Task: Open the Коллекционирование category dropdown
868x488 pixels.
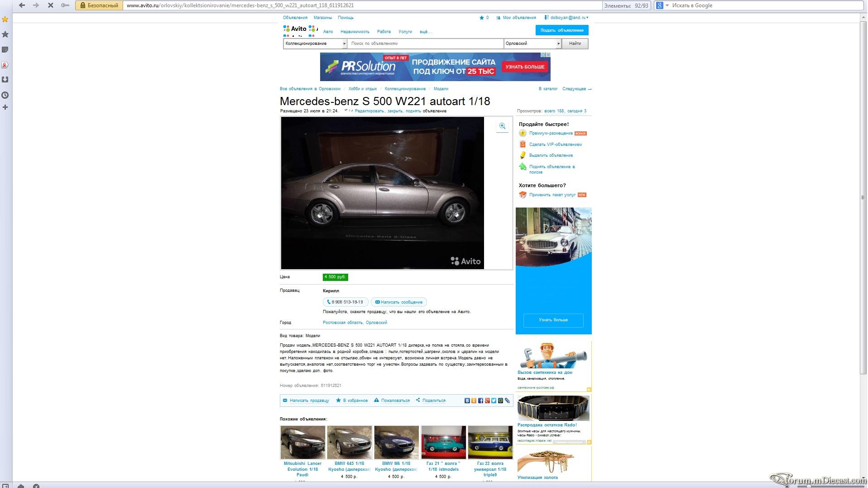Action: pos(315,43)
